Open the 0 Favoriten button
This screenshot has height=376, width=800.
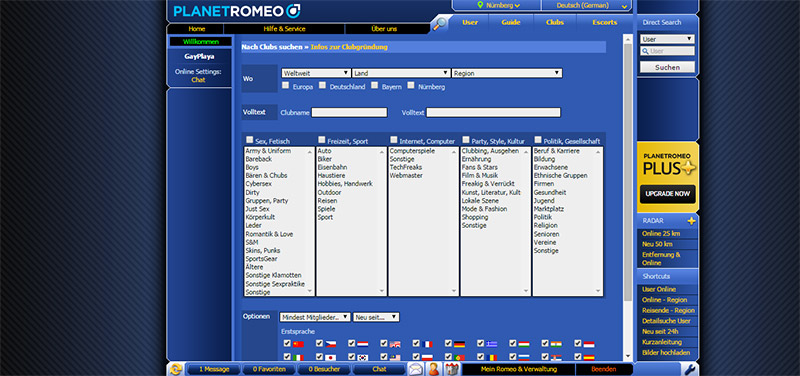click(x=269, y=369)
